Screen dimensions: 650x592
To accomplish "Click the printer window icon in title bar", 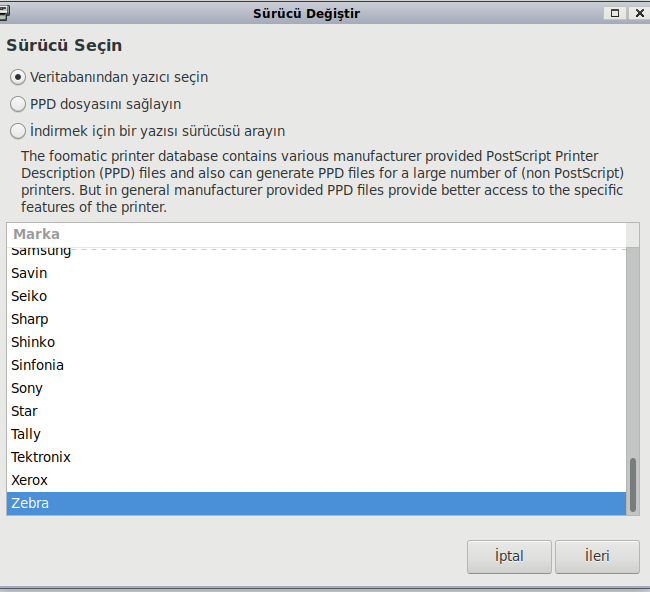I will point(7,12).
